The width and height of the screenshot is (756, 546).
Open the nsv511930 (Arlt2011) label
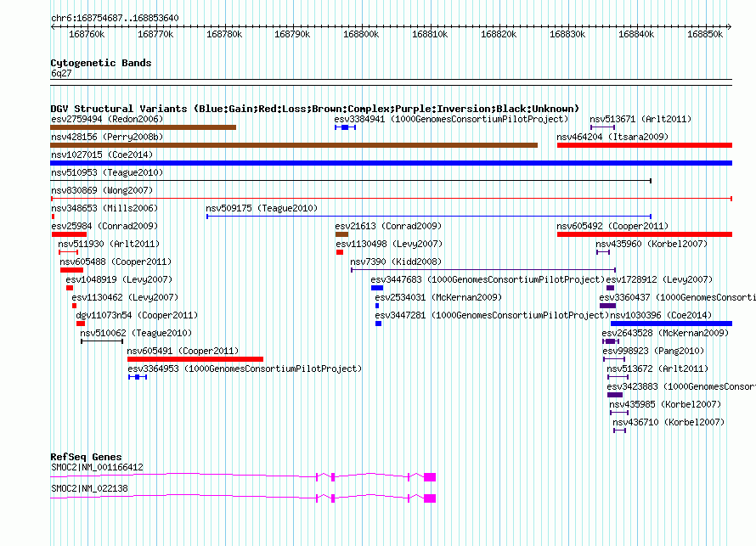tap(109, 244)
